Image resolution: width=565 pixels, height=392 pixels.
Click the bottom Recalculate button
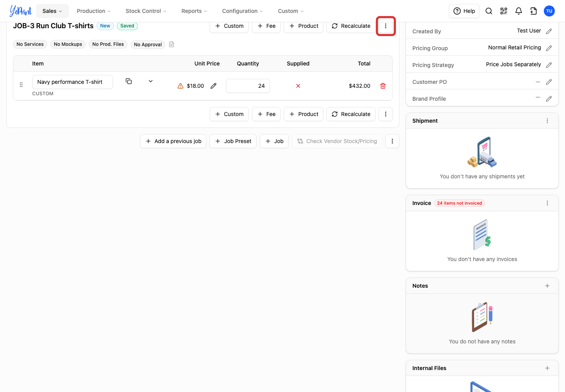point(351,114)
